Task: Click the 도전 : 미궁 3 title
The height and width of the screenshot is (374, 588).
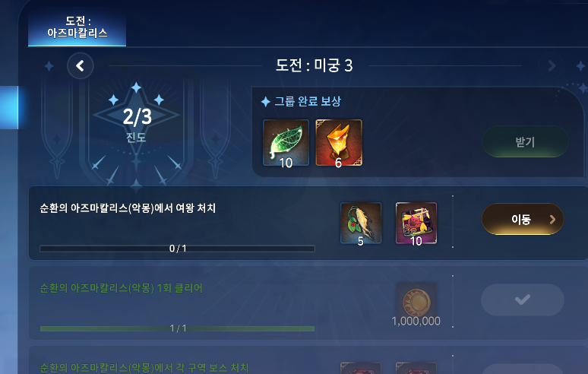Action: [x=315, y=65]
